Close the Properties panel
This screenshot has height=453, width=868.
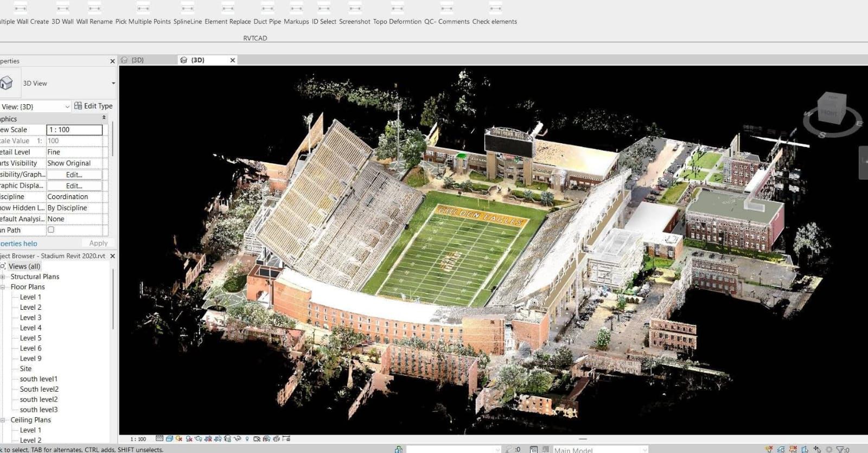[x=113, y=61]
